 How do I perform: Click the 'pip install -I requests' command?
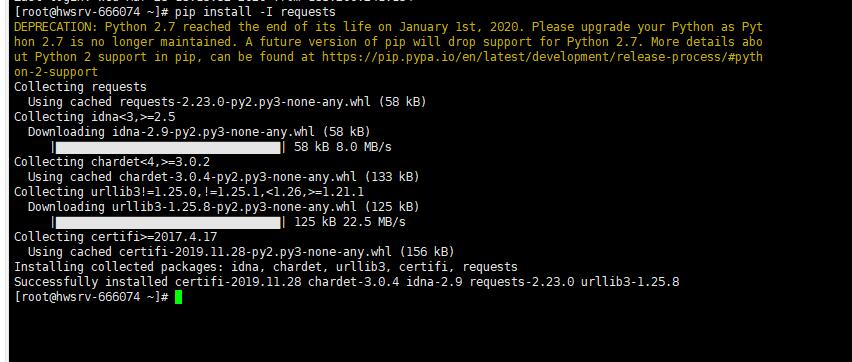point(255,11)
